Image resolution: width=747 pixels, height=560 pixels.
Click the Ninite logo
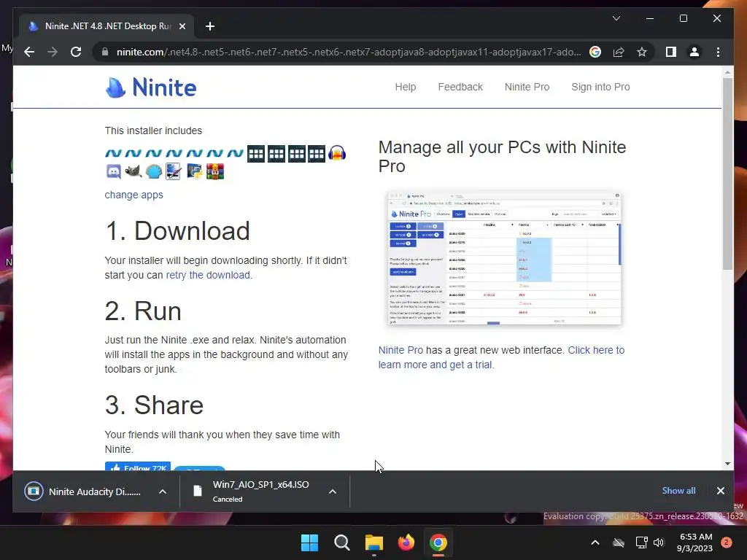click(150, 87)
